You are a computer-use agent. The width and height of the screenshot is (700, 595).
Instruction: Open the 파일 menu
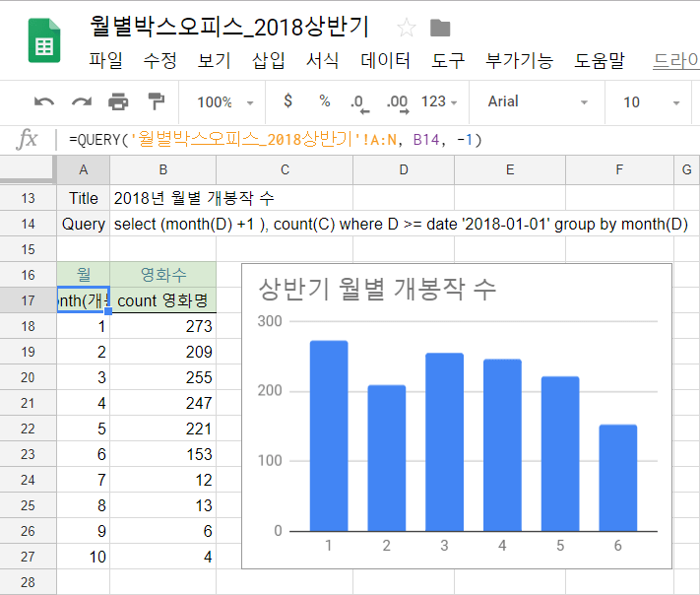pyautogui.click(x=105, y=61)
